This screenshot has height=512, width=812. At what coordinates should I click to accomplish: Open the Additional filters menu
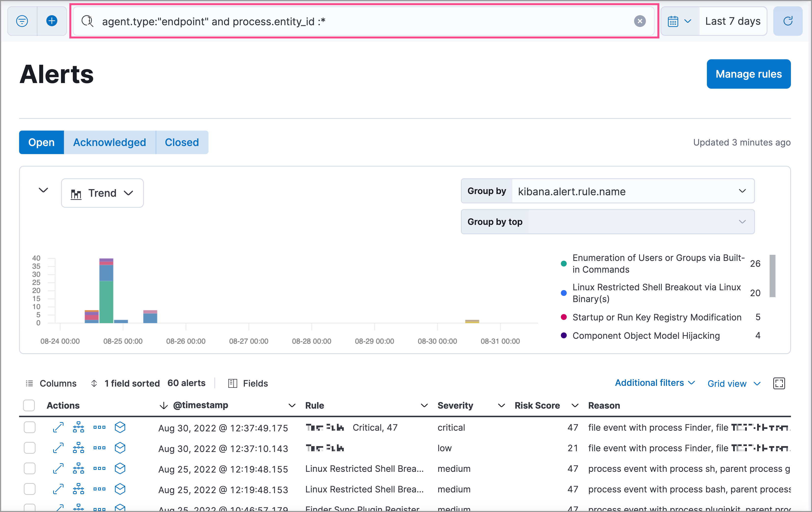(x=654, y=383)
